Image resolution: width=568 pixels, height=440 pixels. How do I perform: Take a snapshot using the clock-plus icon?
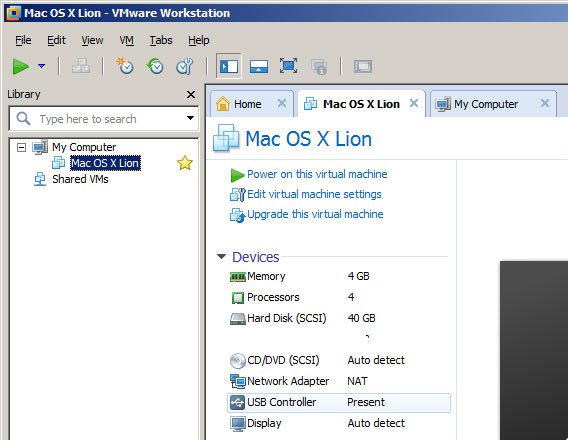tap(125, 66)
